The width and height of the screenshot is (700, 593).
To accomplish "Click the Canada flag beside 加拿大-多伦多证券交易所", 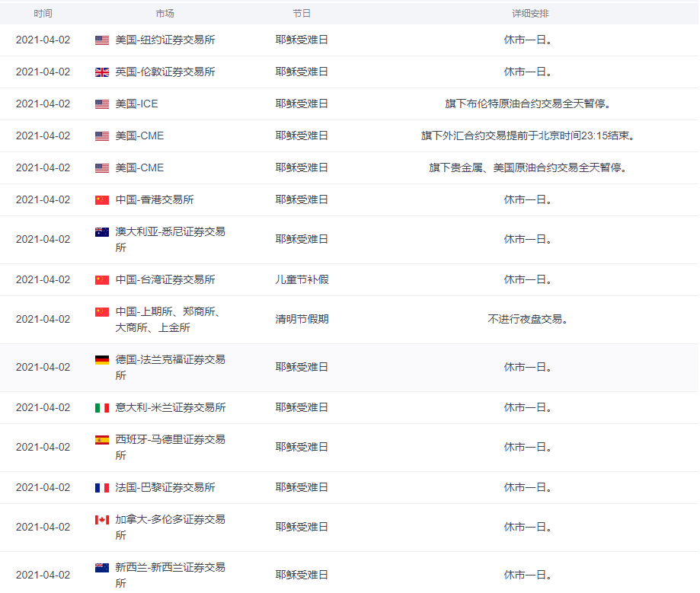I will (x=102, y=520).
